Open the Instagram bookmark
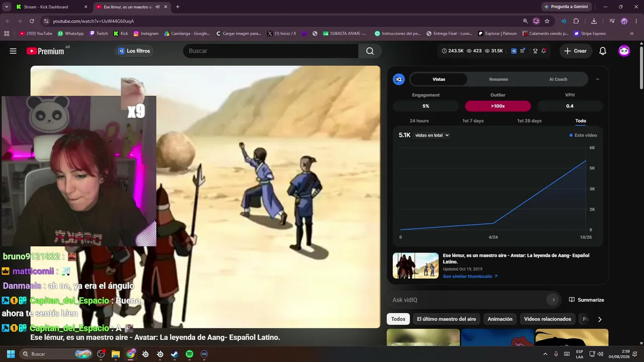 coord(146,34)
